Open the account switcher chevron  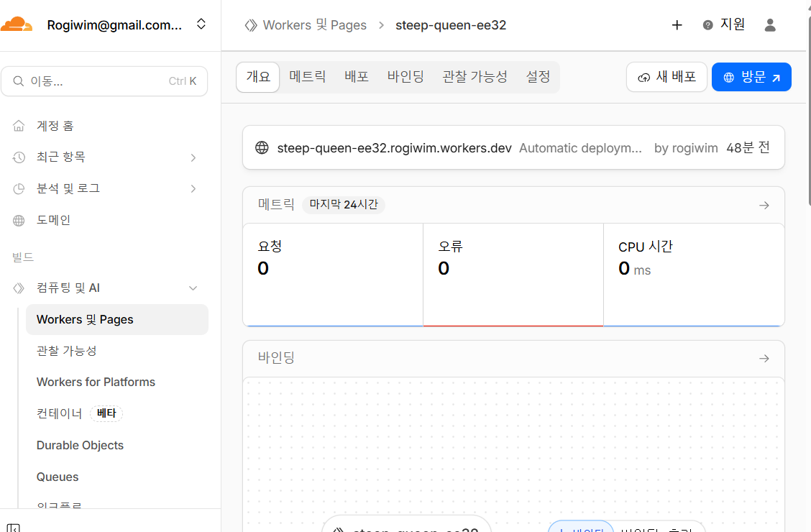click(x=201, y=24)
